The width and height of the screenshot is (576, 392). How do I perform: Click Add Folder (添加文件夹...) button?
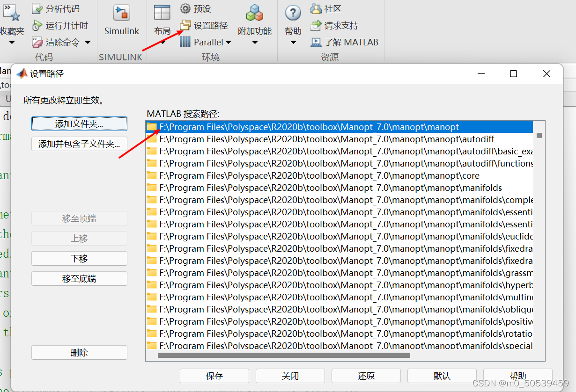[79, 124]
